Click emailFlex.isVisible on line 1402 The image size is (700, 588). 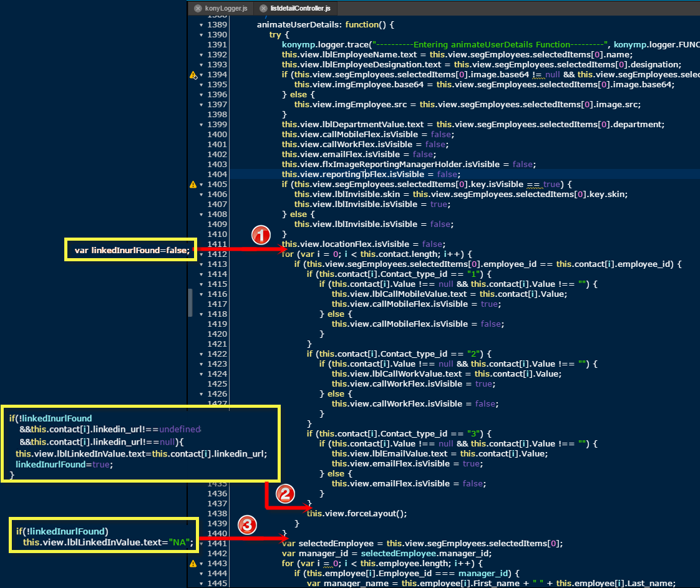coord(361,155)
